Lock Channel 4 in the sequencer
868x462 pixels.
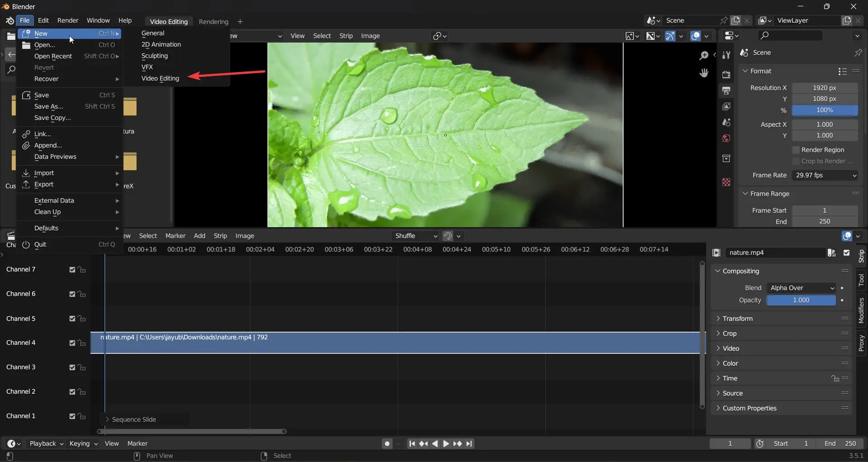click(82, 343)
